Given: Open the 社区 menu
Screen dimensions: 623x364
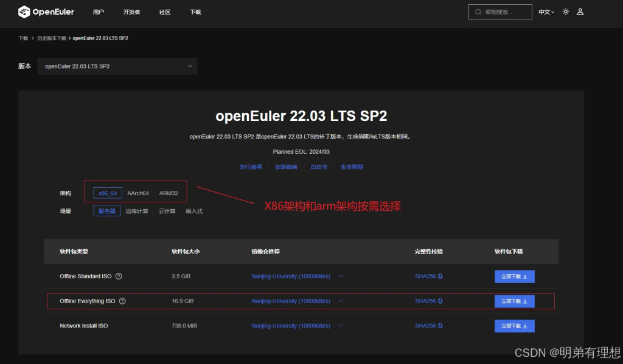Looking at the screenshot, I should click(165, 12).
